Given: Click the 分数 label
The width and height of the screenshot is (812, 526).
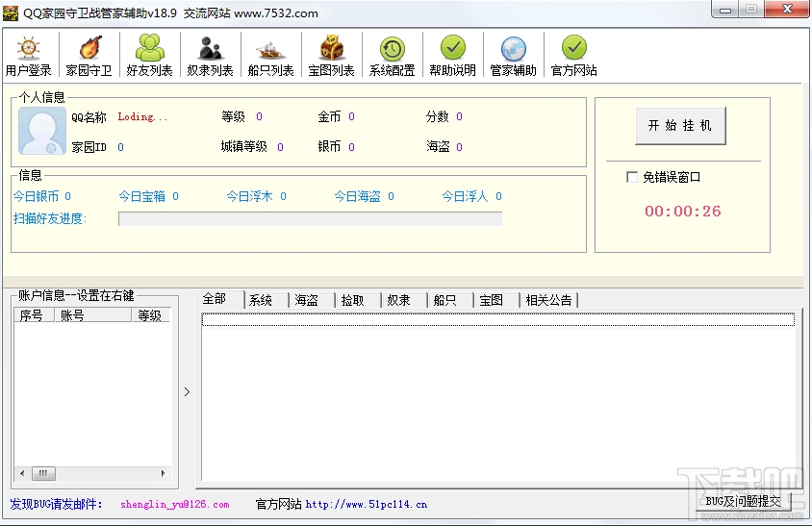Looking at the screenshot, I should (437, 117).
